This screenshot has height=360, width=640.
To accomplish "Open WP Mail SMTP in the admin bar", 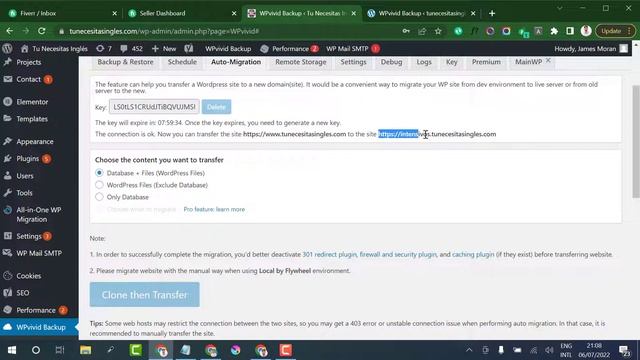I will [x=353, y=49].
